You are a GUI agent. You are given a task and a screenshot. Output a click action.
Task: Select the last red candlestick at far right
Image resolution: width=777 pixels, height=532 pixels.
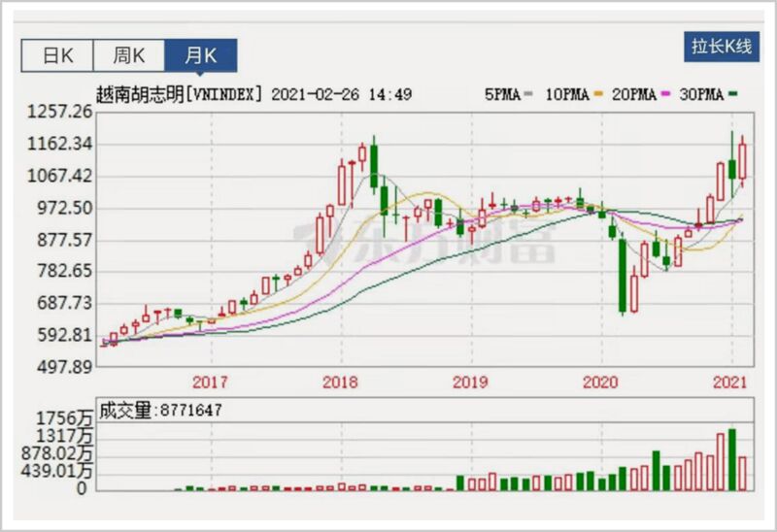pos(743,161)
